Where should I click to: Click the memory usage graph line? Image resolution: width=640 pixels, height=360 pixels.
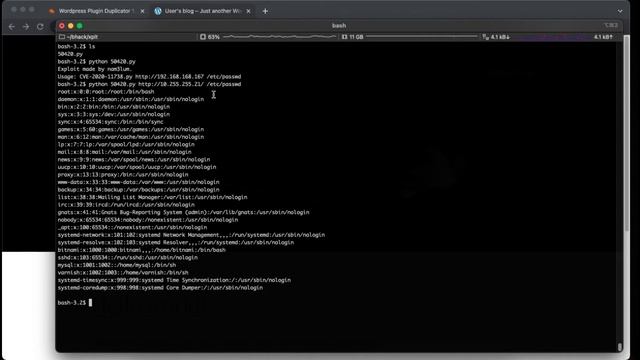(421, 37)
